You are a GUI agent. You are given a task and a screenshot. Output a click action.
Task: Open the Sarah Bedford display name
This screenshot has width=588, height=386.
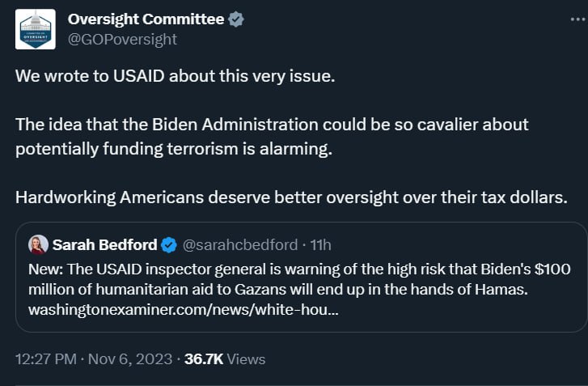tap(105, 244)
